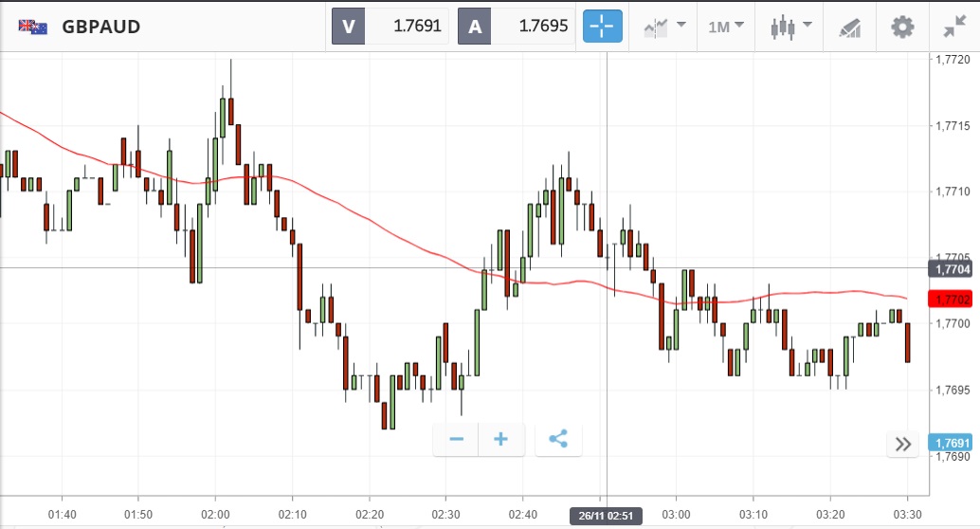Open the candlestick chart type dropdown
Screen dimensions: 980x529
[x=791, y=27]
